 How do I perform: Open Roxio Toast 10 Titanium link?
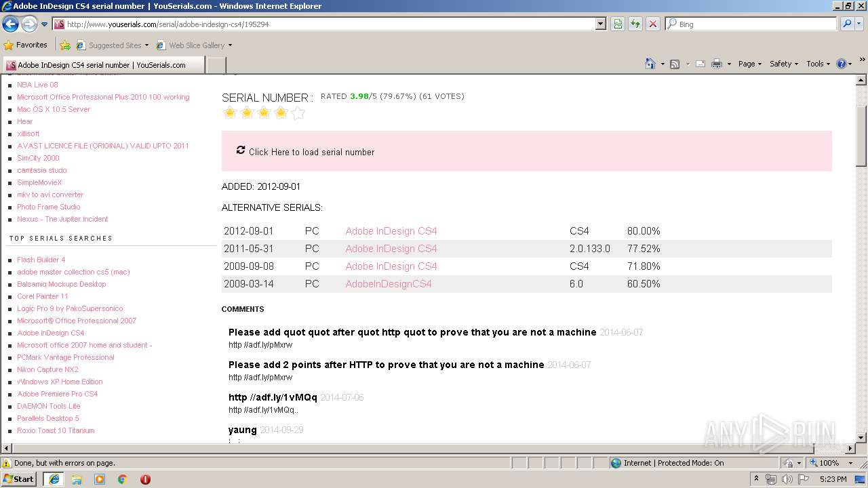[56, 430]
